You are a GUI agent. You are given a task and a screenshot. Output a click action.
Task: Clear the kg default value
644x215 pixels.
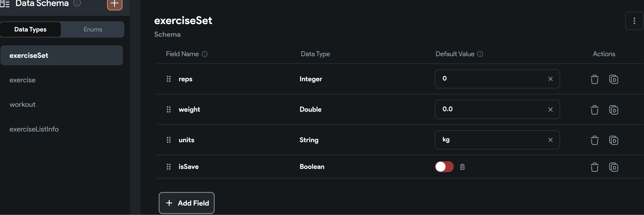(550, 140)
